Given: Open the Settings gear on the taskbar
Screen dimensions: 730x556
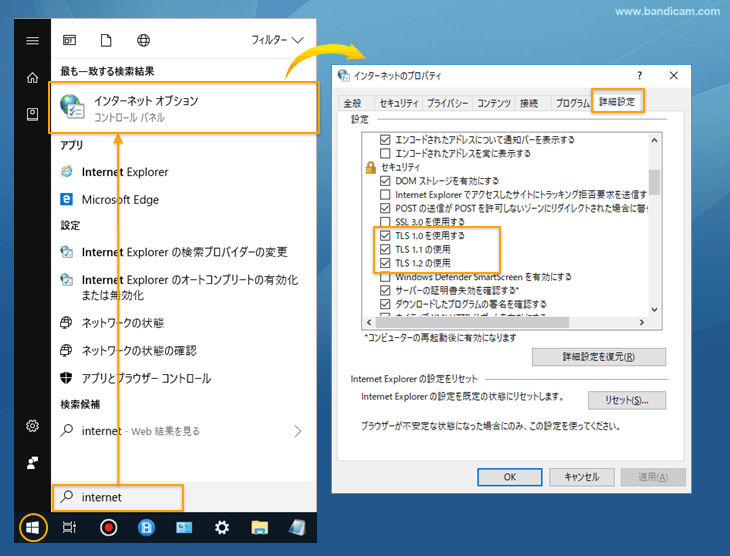Looking at the screenshot, I should click(222, 527).
